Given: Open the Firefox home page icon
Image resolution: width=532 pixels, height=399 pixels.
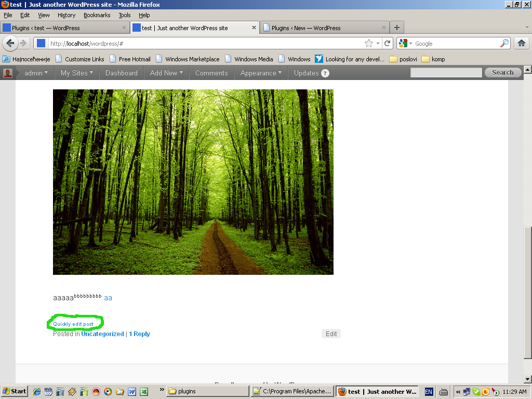Looking at the screenshot, I should (522, 44).
